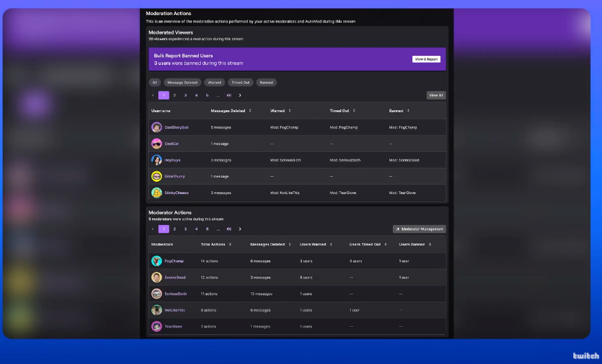Sort viewers by Banned column arrows
Image resolution: width=602 pixels, height=364 pixels.
(408, 111)
